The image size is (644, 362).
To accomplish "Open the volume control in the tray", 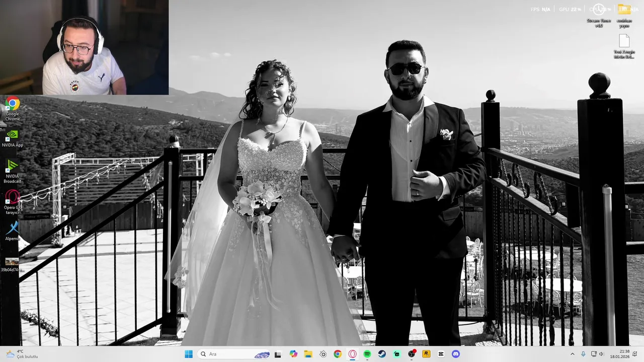I will coord(601,354).
